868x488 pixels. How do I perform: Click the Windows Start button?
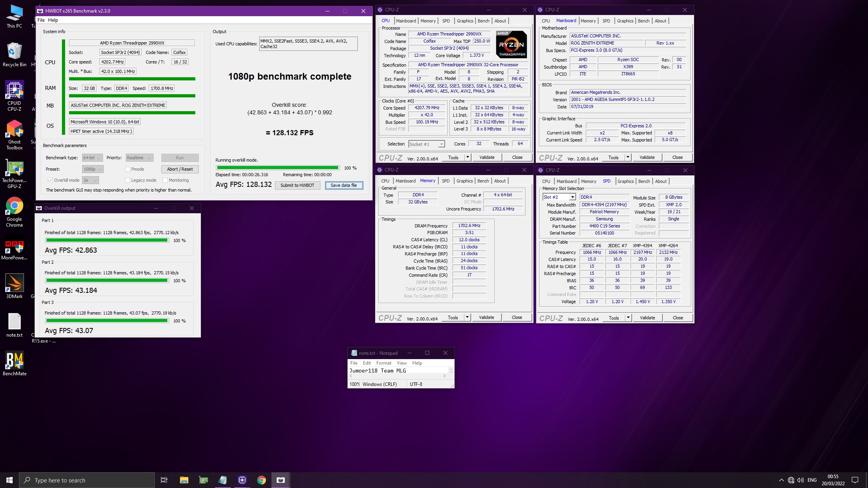9,480
